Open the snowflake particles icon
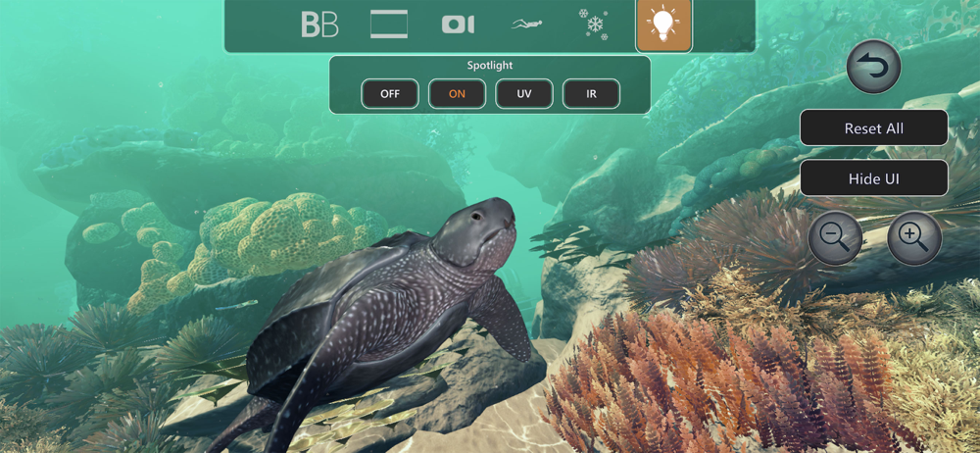This screenshot has height=453, width=980. (593, 25)
